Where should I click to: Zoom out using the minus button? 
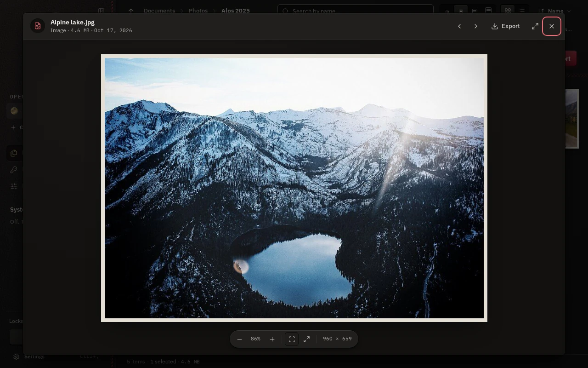point(239,339)
